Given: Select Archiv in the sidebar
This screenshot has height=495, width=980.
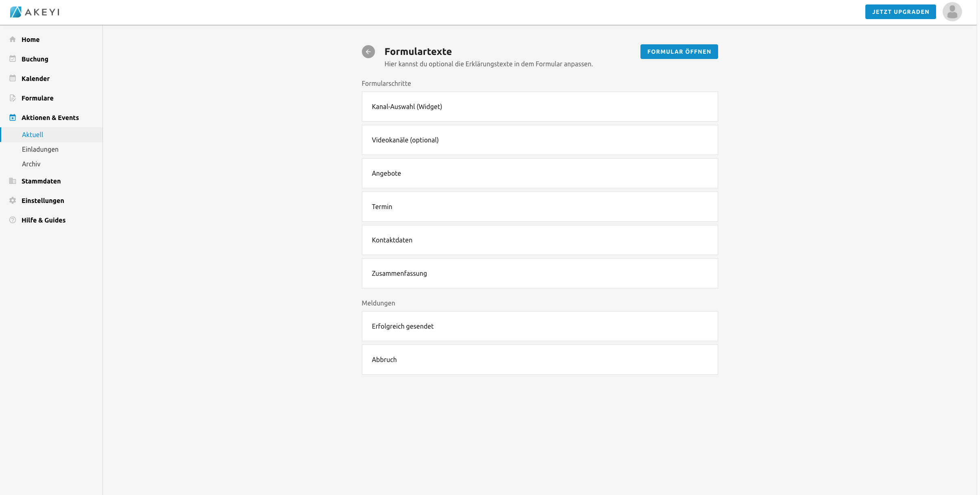Looking at the screenshot, I should click(x=31, y=164).
